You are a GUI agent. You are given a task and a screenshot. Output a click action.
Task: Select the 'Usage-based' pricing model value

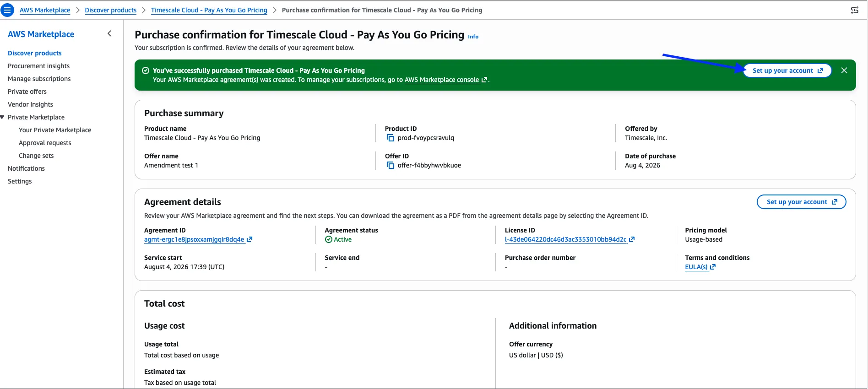704,239
